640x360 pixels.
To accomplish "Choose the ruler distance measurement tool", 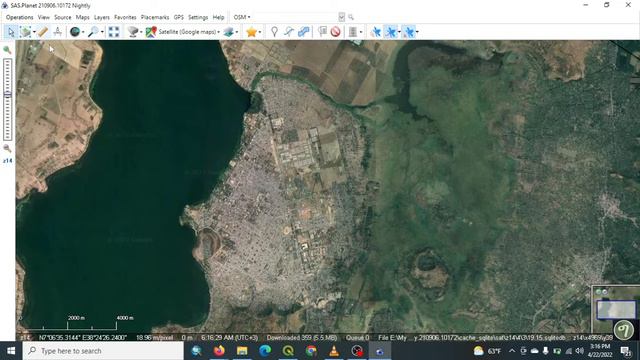I will click(x=42, y=32).
